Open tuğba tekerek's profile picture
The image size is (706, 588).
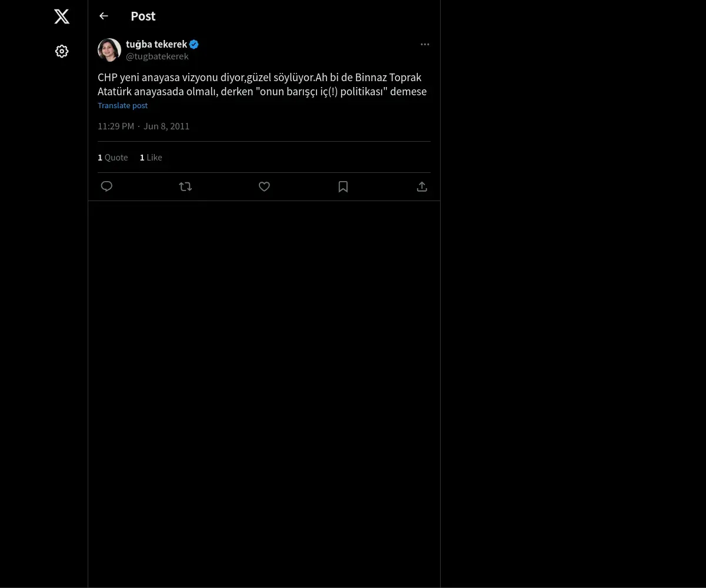pyautogui.click(x=109, y=50)
